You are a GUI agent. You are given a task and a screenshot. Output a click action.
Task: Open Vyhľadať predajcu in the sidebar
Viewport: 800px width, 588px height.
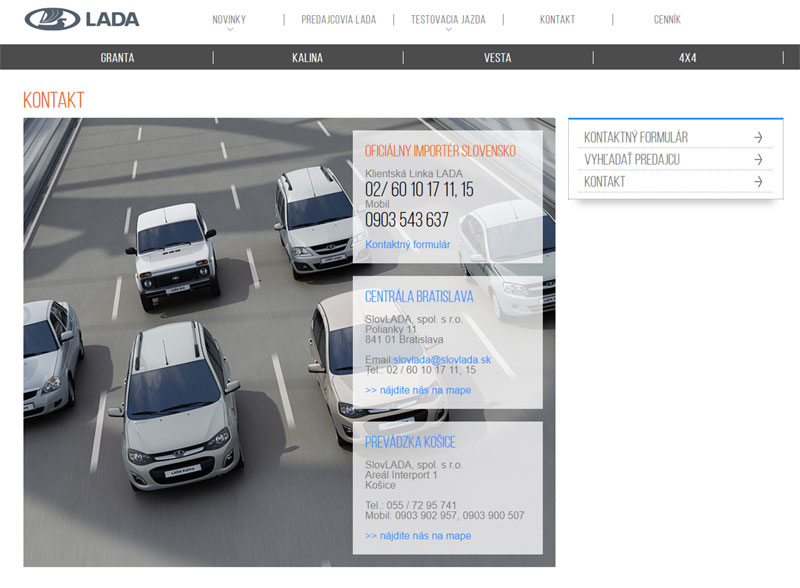point(632,159)
